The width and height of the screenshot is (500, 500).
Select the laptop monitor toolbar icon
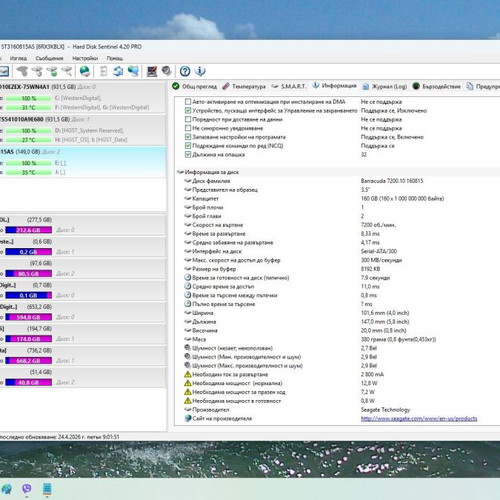pyautogui.click(x=152, y=71)
